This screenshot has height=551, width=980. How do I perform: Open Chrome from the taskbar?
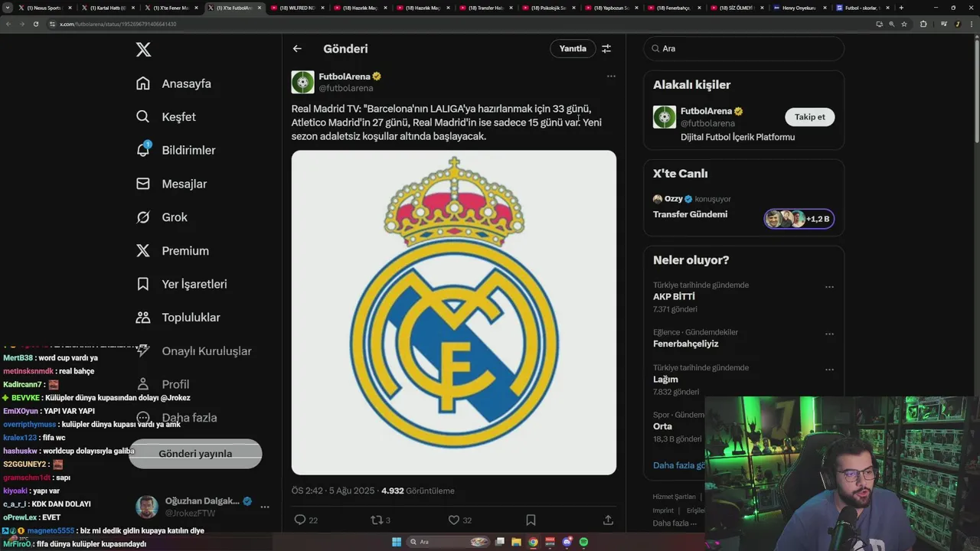tap(534, 542)
